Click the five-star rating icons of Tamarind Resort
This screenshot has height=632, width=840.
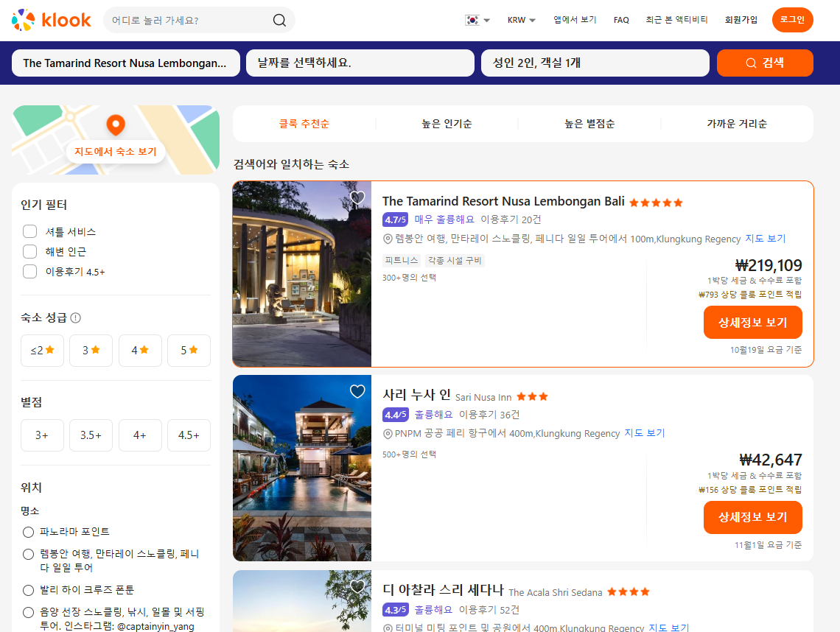click(x=656, y=203)
